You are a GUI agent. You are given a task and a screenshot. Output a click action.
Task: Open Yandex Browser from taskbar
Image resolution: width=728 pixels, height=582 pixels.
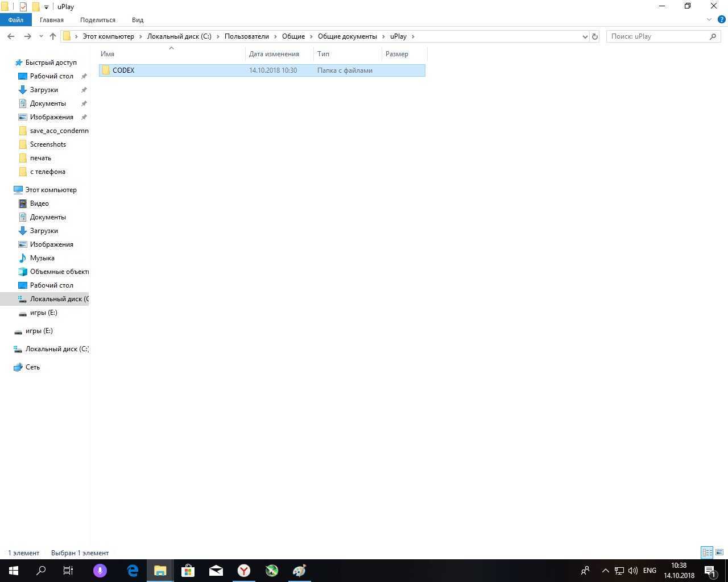tap(243, 571)
